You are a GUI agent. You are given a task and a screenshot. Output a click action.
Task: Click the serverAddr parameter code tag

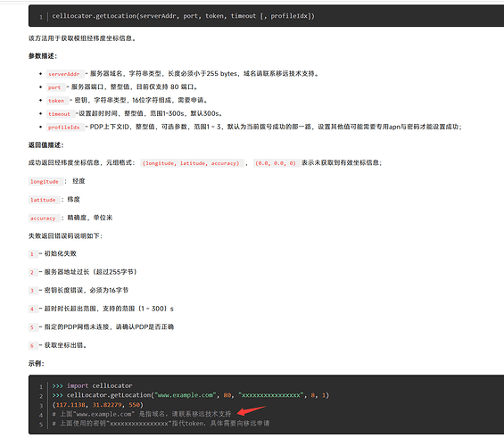pyautogui.click(x=65, y=74)
